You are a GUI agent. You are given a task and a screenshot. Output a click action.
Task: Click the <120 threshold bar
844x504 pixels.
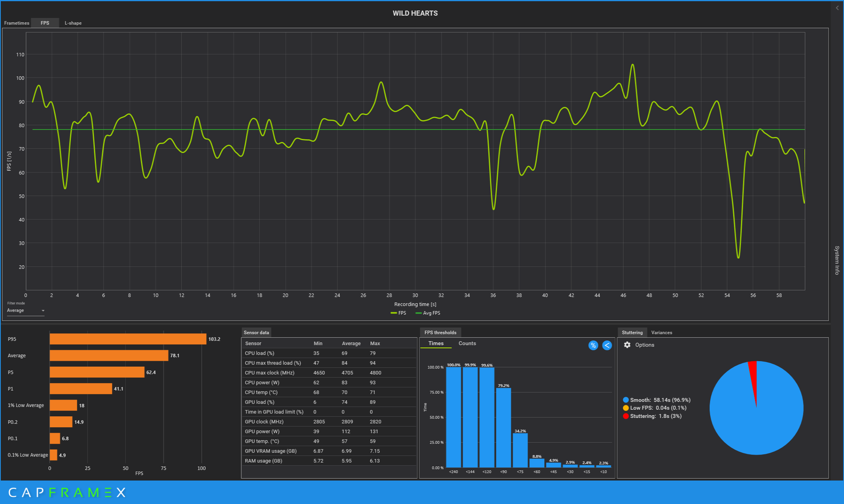coord(487,417)
